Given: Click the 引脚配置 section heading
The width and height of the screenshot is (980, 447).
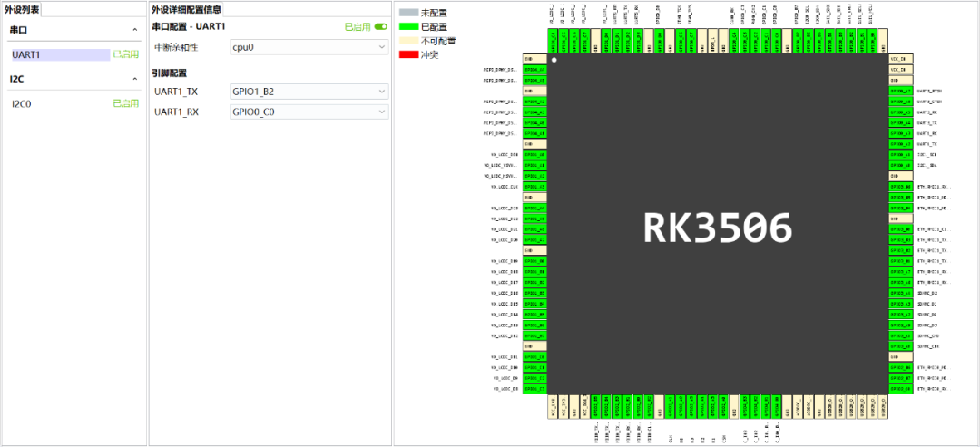Looking at the screenshot, I should [170, 73].
